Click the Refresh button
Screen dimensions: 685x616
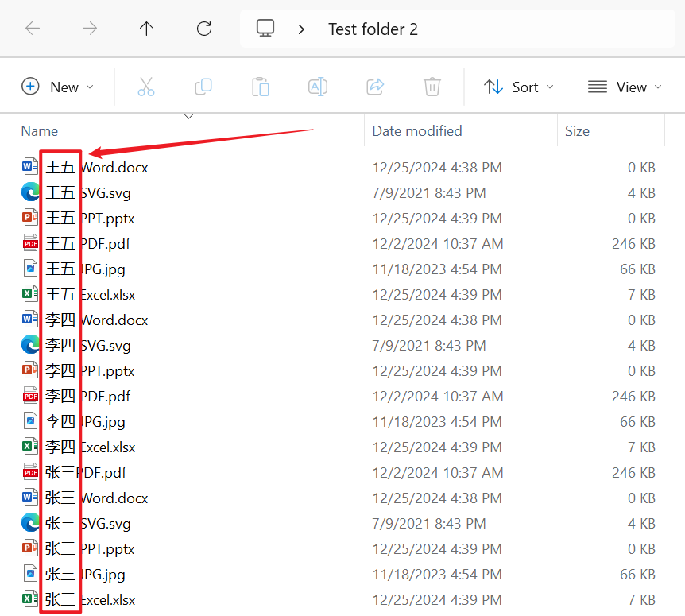coord(204,29)
